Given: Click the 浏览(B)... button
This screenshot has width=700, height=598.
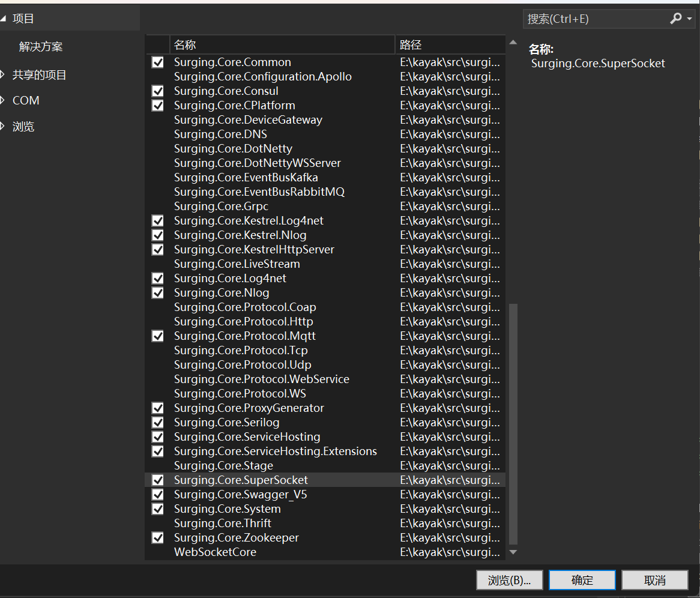Looking at the screenshot, I should point(509,580).
